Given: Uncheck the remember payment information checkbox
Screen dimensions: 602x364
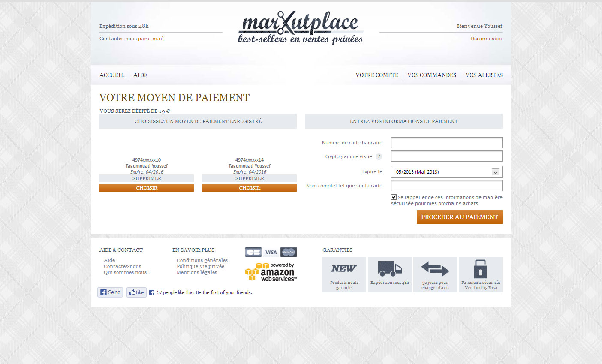Looking at the screenshot, I should click(x=394, y=197).
